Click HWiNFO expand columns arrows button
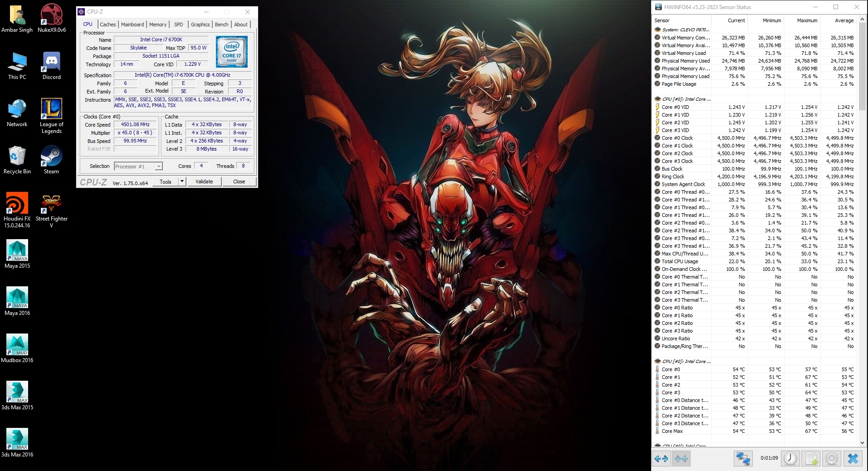The height and width of the screenshot is (471, 868). click(x=661, y=458)
